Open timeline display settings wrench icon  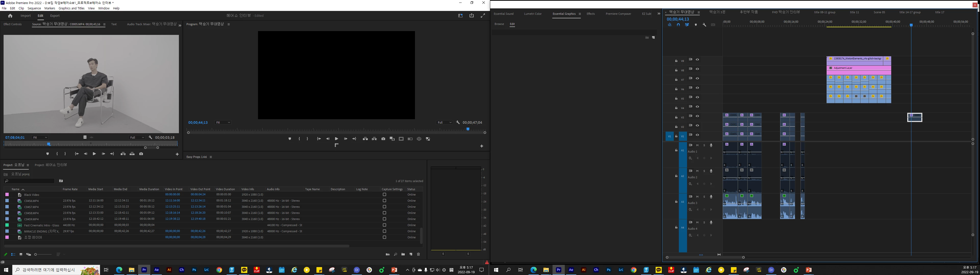[x=704, y=25]
